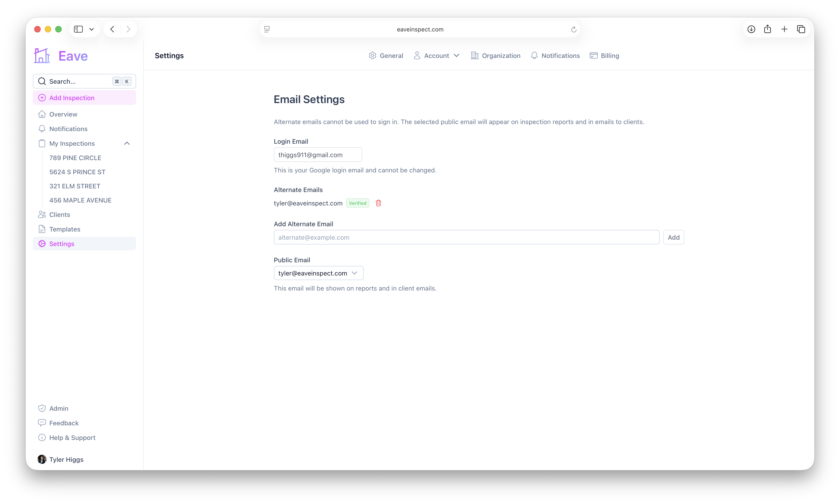
Task: Open the Clients page
Action: click(x=84, y=215)
